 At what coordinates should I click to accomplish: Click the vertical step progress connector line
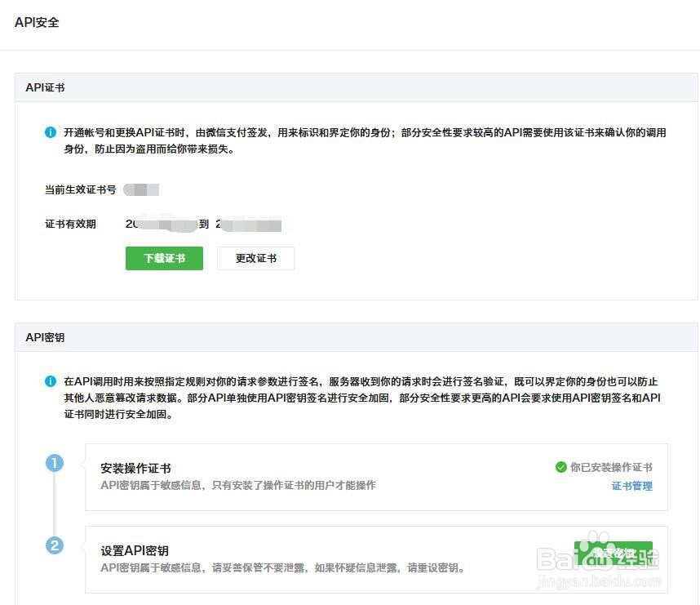tap(55, 505)
